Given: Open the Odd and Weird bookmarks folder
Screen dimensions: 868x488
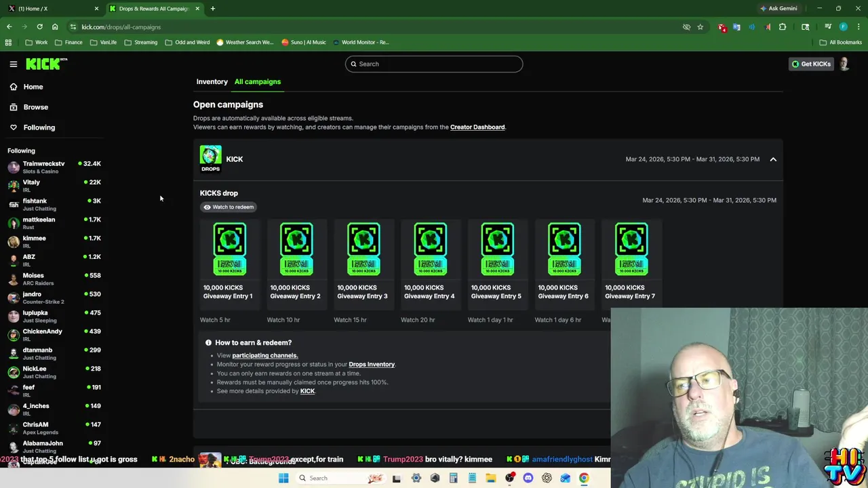Looking at the screenshot, I should [187, 42].
